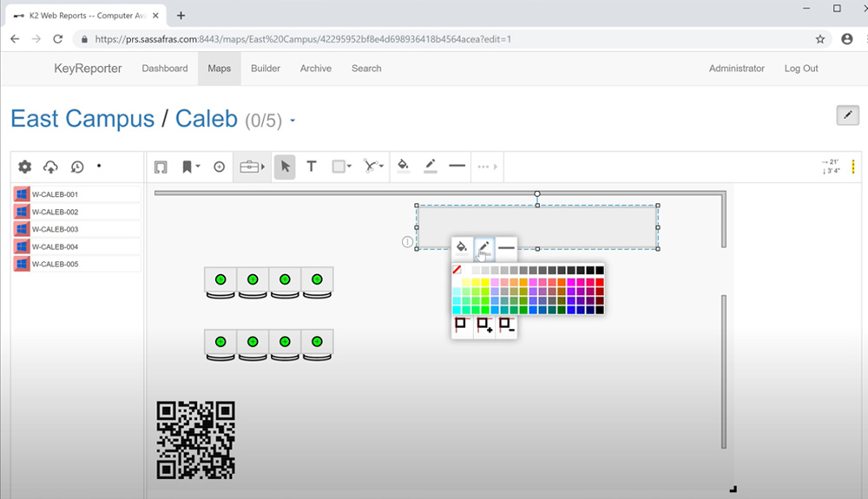Select W-CALEB-003 in the computer list
This screenshot has height=499, width=868.
click(76, 229)
